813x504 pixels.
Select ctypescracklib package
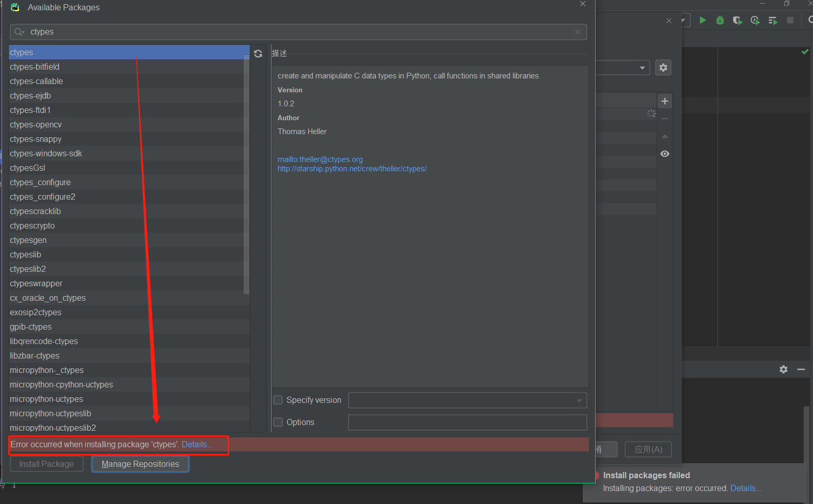tap(129, 211)
